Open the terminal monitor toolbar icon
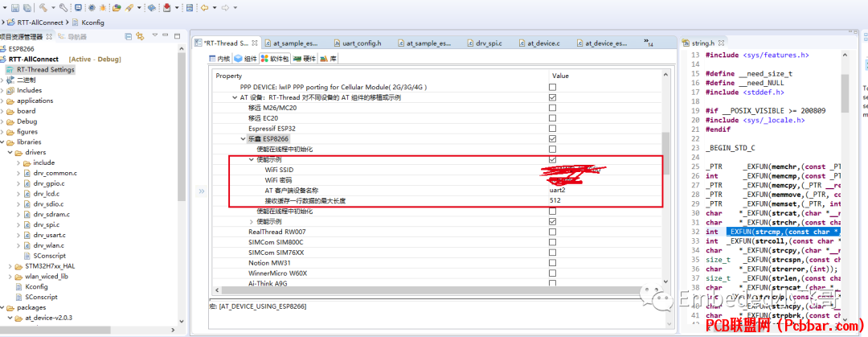The width and height of the screenshot is (868, 337). [78, 8]
